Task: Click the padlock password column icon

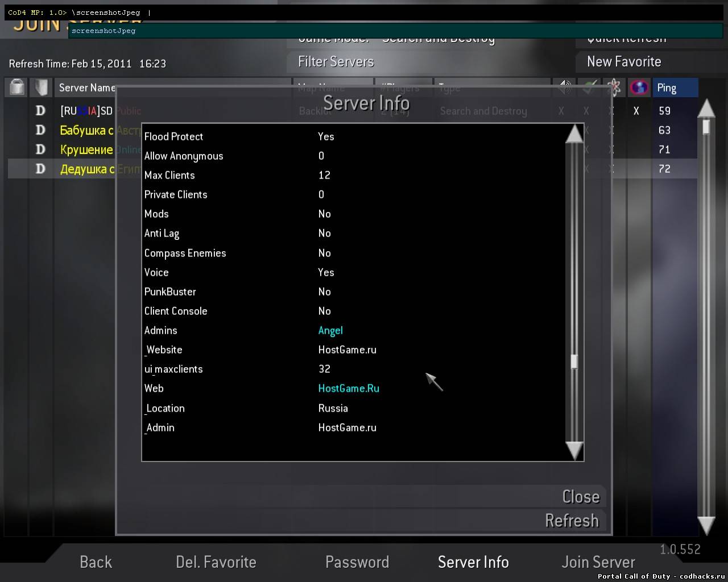Action: [18, 88]
